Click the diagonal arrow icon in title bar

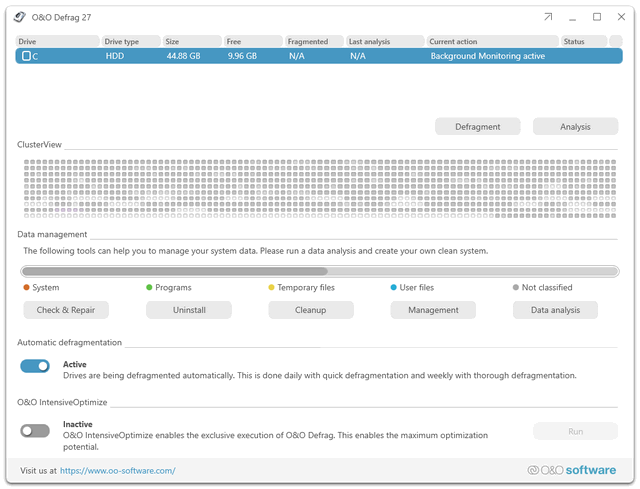tap(547, 17)
